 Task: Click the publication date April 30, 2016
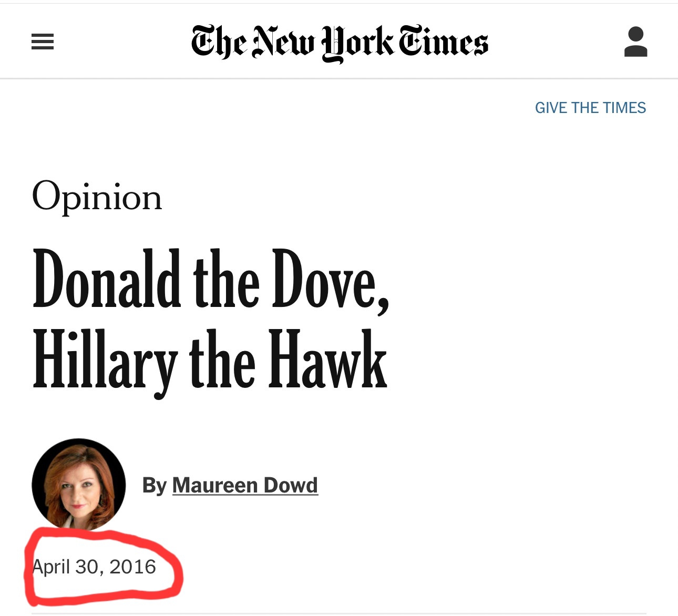[94, 567]
